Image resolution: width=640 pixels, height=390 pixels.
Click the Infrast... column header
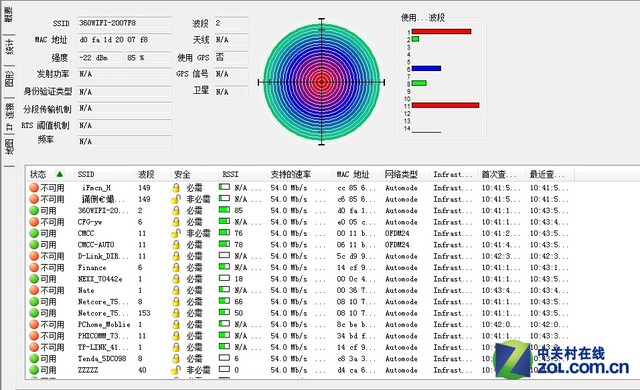pos(453,174)
